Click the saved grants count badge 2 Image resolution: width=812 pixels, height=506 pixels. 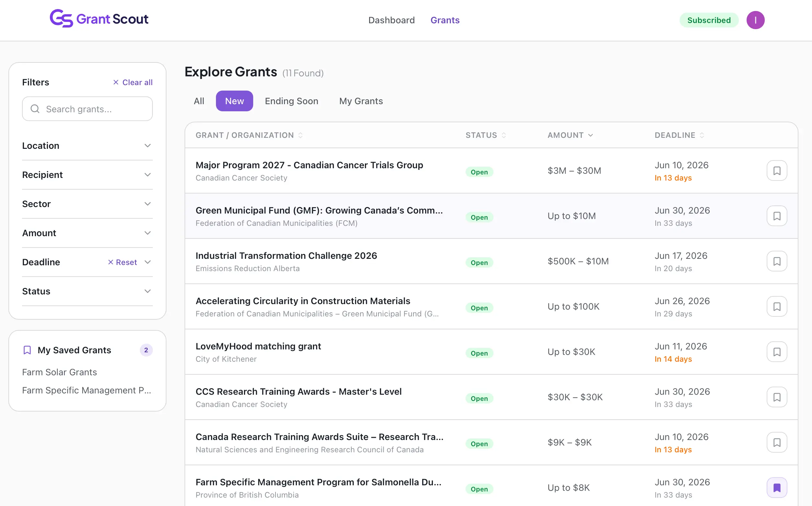[x=146, y=350]
